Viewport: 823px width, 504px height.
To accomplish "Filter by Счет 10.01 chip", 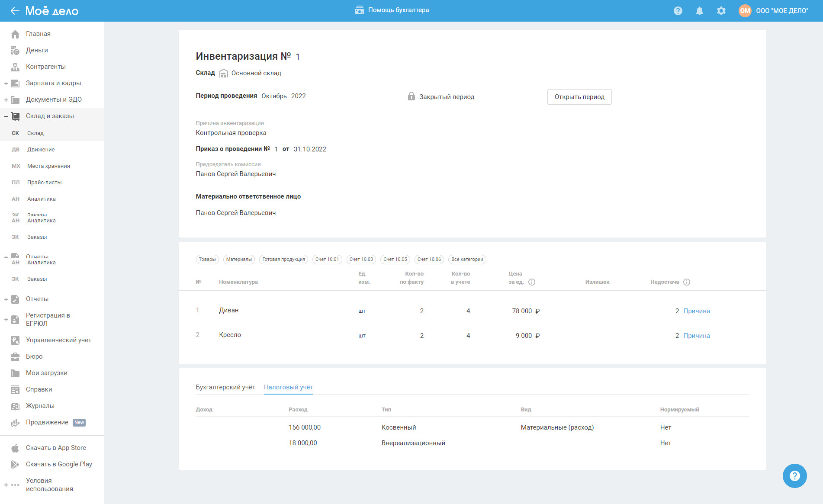I will coord(327,260).
